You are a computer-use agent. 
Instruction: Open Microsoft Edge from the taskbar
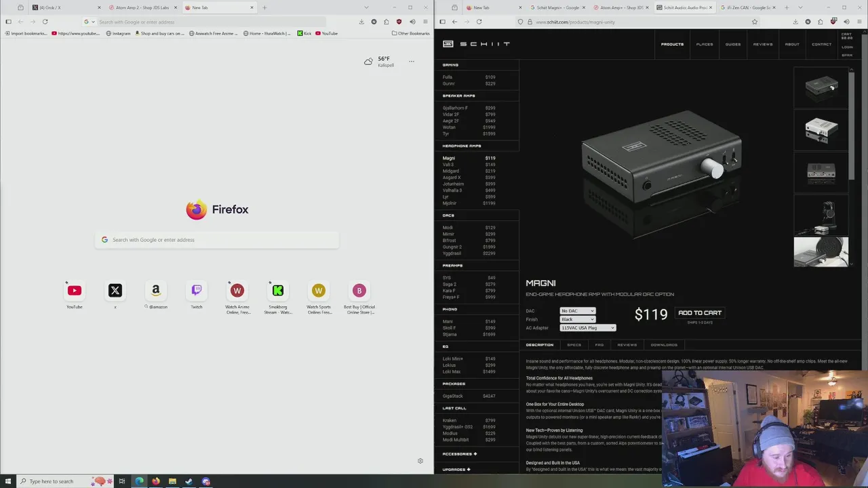pyautogui.click(x=139, y=481)
